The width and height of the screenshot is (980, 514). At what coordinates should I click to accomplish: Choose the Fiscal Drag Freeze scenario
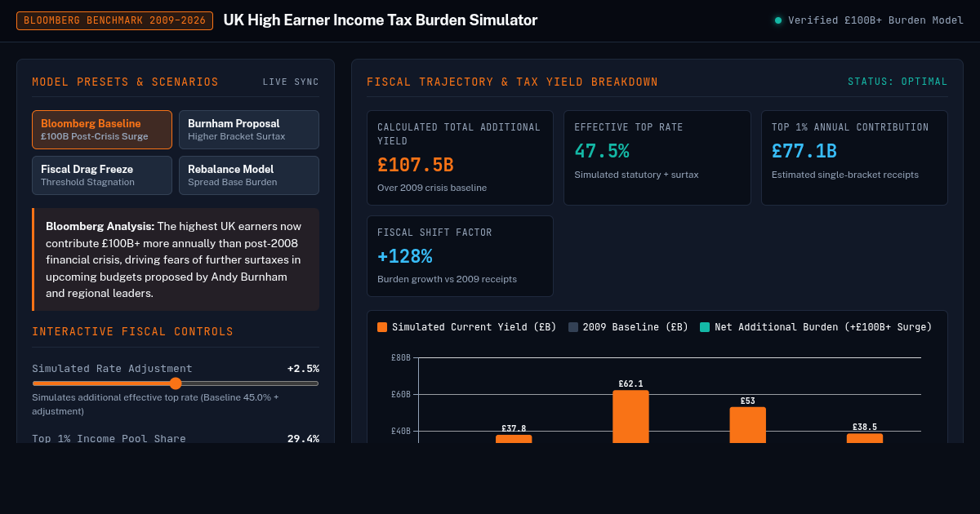pyautogui.click(x=102, y=175)
